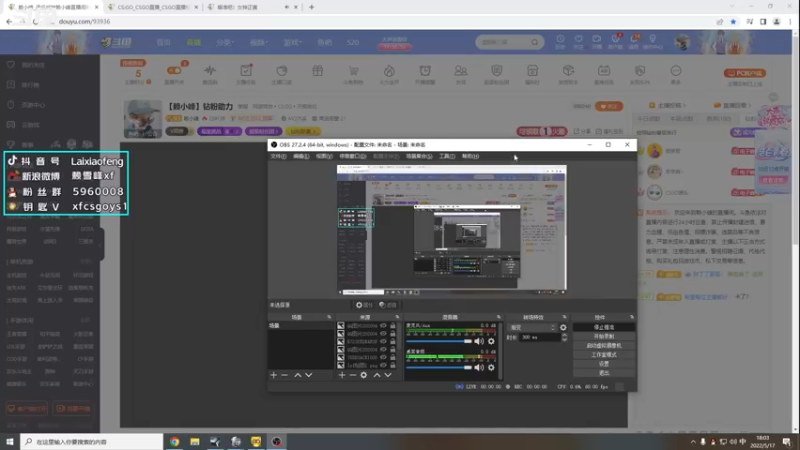
Task: Click the OBS Studio icon in the taskbar
Action: pyautogui.click(x=277, y=442)
